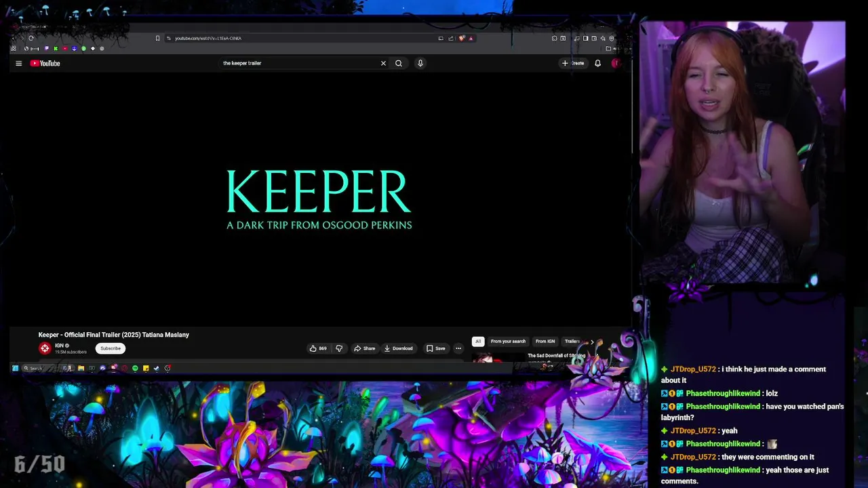Image resolution: width=868 pixels, height=488 pixels.
Task: Click the YouTube search magnifier button
Action: (x=399, y=63)
